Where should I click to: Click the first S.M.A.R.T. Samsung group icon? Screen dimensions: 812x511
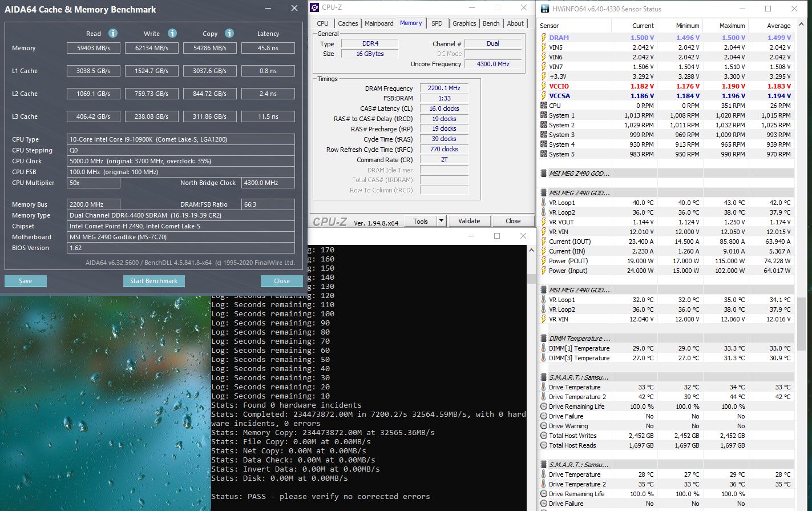coord(544,377)
